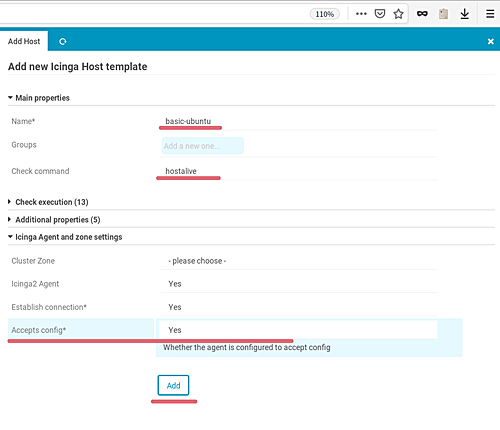Viewport: 500px width, 430px height.
Task: Click the 'Check command' label
Action: pos(40,171)
